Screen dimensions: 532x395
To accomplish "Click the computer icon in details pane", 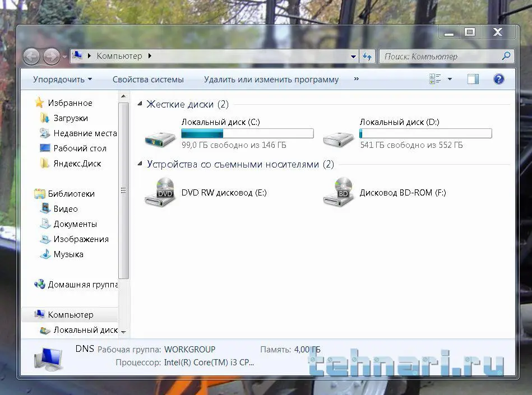I will [x=48, y=358].
